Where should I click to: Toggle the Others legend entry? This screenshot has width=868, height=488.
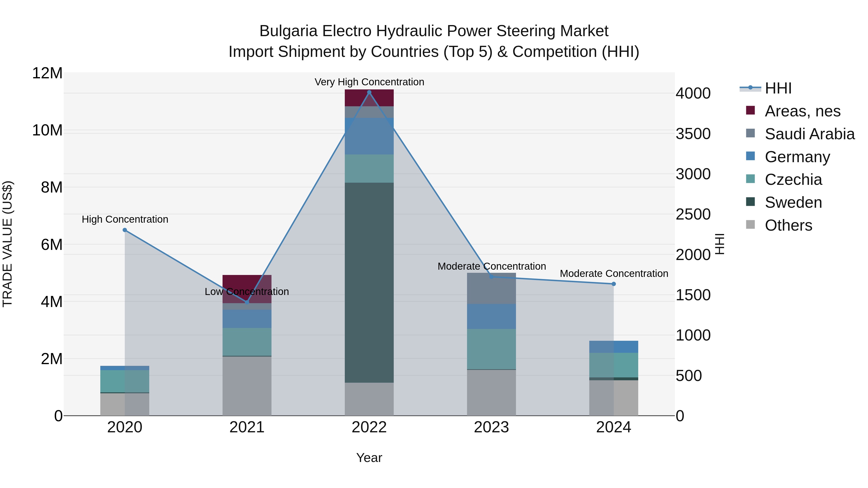tap(779, 225)
